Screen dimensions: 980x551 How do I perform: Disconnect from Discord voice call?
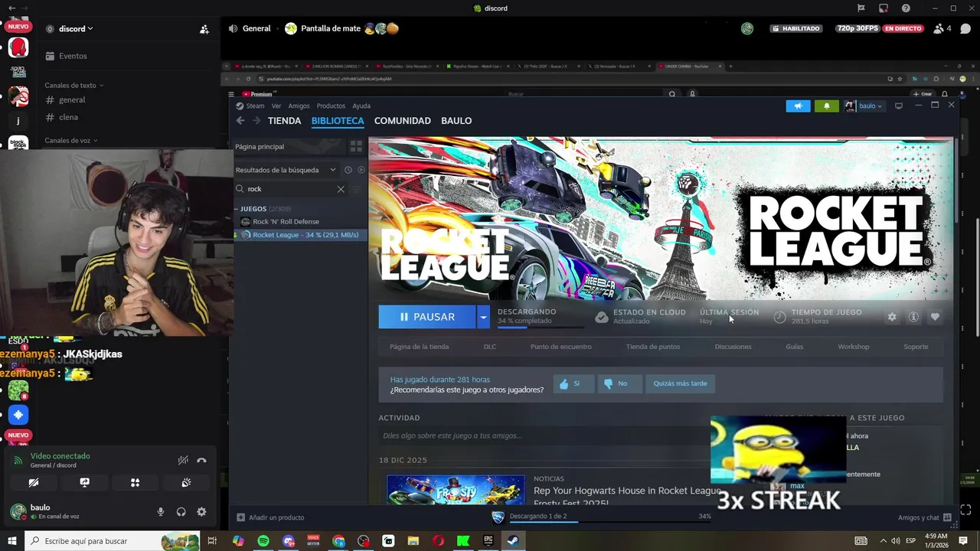pyautogui.click(x=201, y=460)
